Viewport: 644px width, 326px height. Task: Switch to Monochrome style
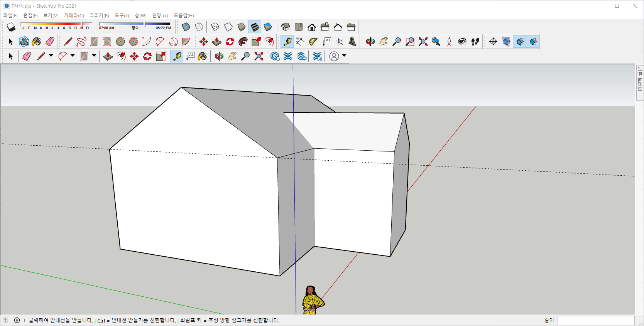(268, 27)
